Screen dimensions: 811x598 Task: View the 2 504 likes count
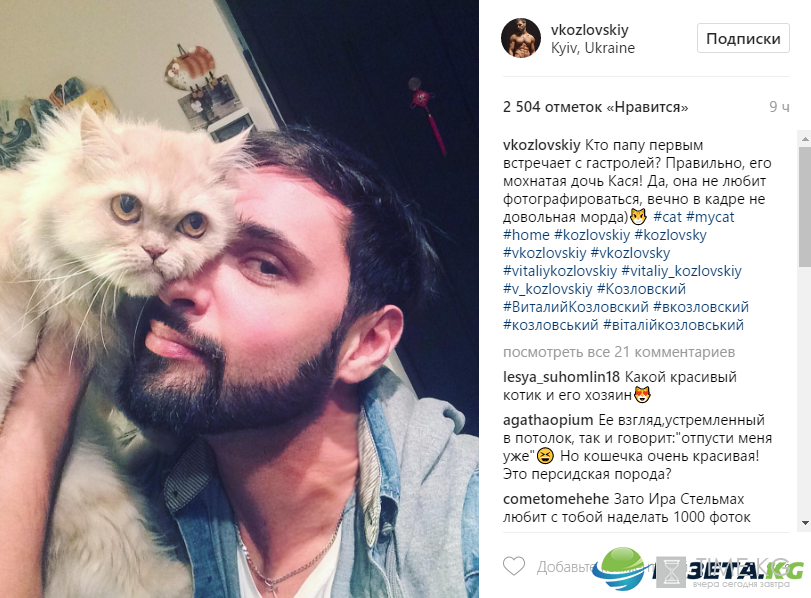[x=595, y=107]
